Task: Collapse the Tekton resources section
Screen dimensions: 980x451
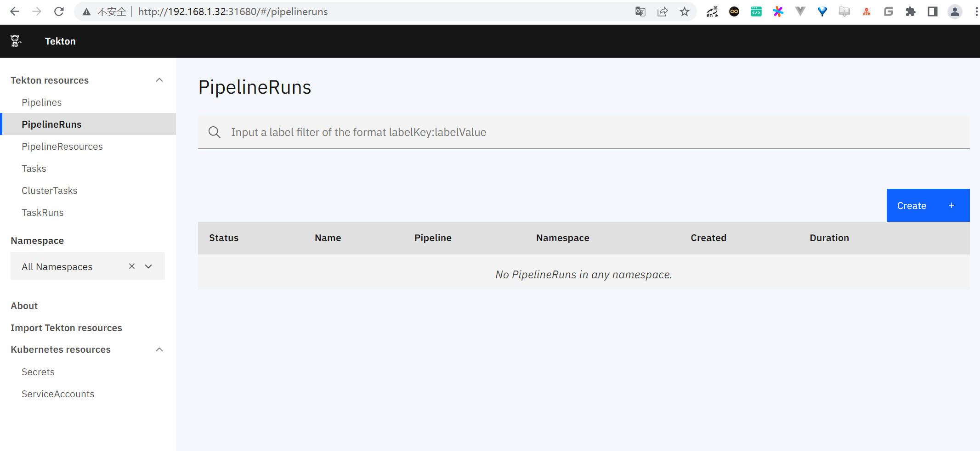Action: [159, 80]
